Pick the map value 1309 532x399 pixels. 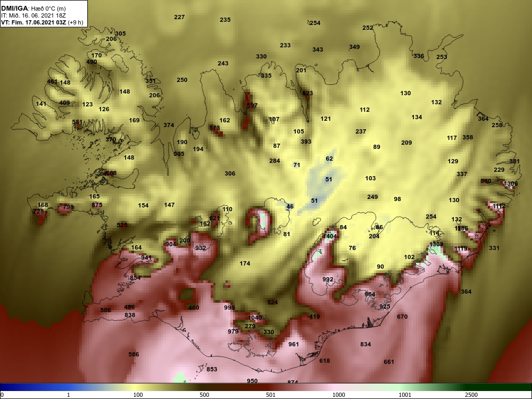(436, 244)
